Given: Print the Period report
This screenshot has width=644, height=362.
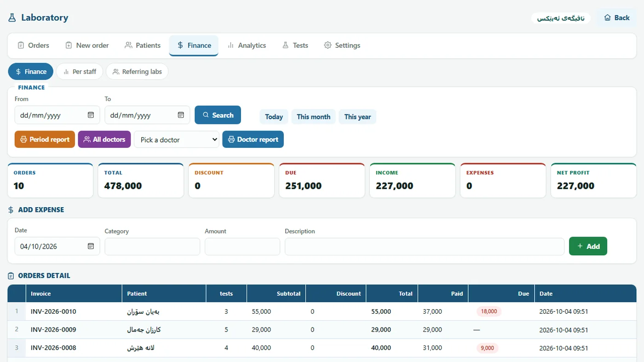Looking at the screenshot, I should 45,140.
